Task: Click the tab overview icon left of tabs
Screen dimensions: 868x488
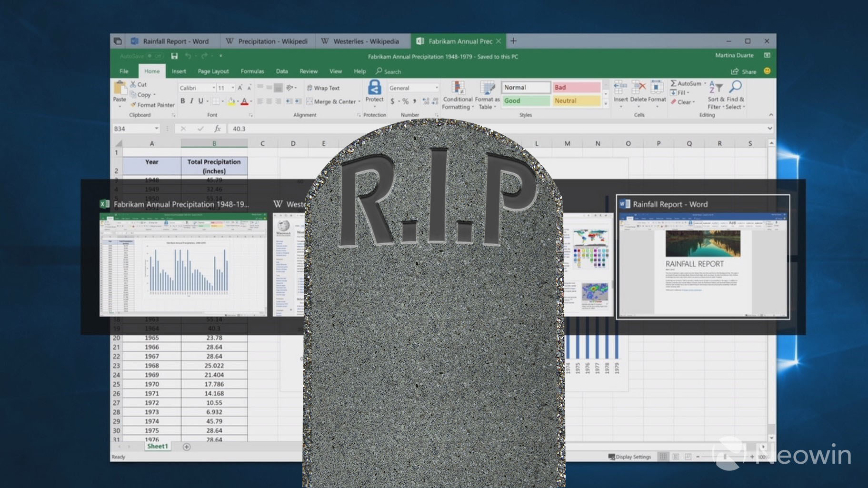Action: coord(118,41)
